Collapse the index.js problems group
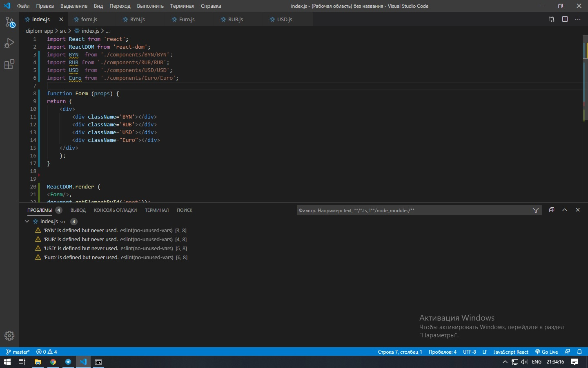 coord(27,221)
